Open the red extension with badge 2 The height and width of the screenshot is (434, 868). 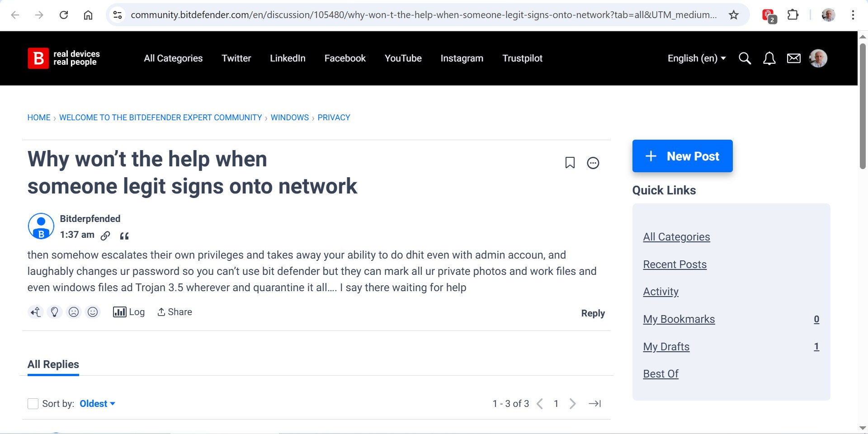pyautogui.click(x=769, y=15)
